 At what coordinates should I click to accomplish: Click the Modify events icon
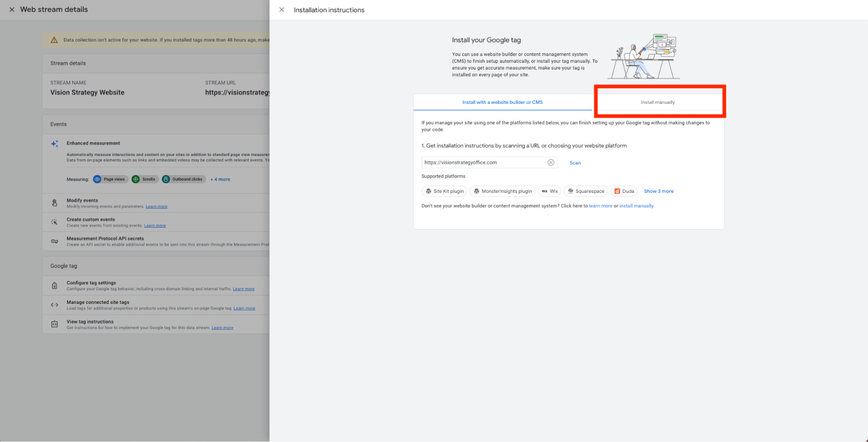point(55,203)
